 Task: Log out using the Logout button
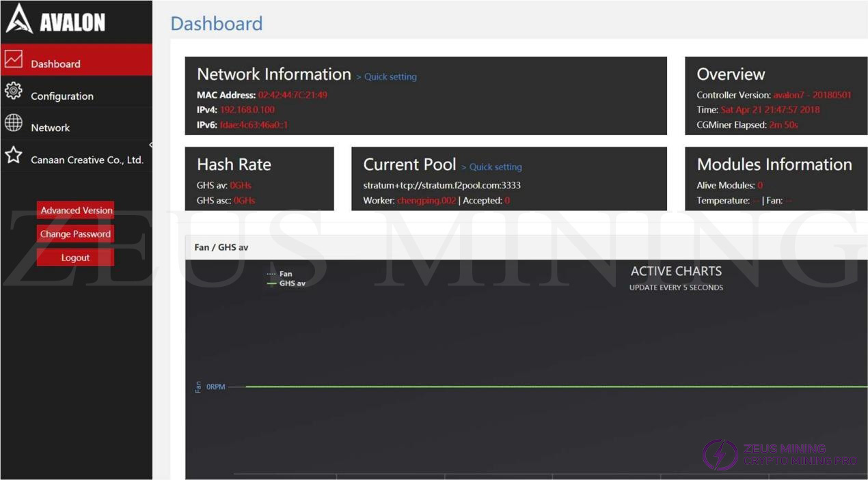tap(75, 257)
